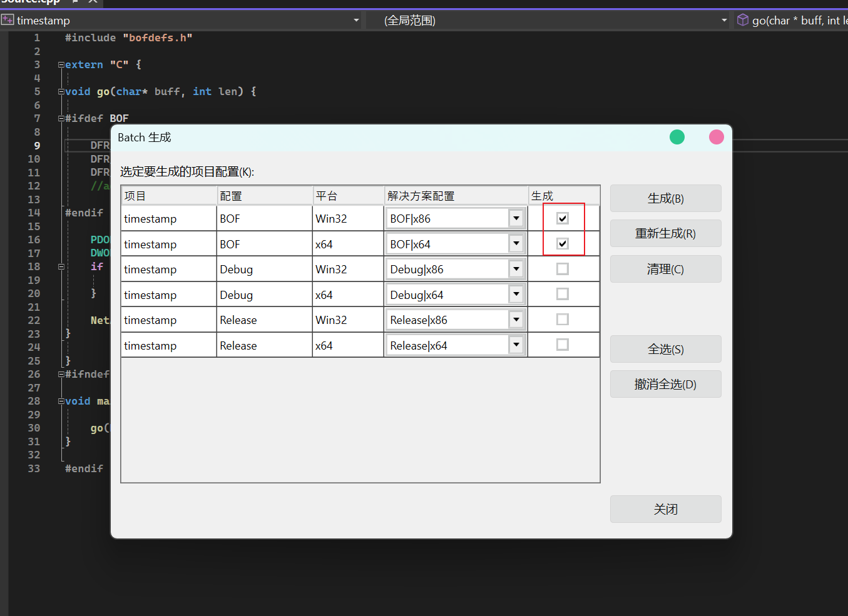Screen dimensions: 848x616
Task: Open the BOF|x86 solution configuration dropdown
Action: point(516,218)
